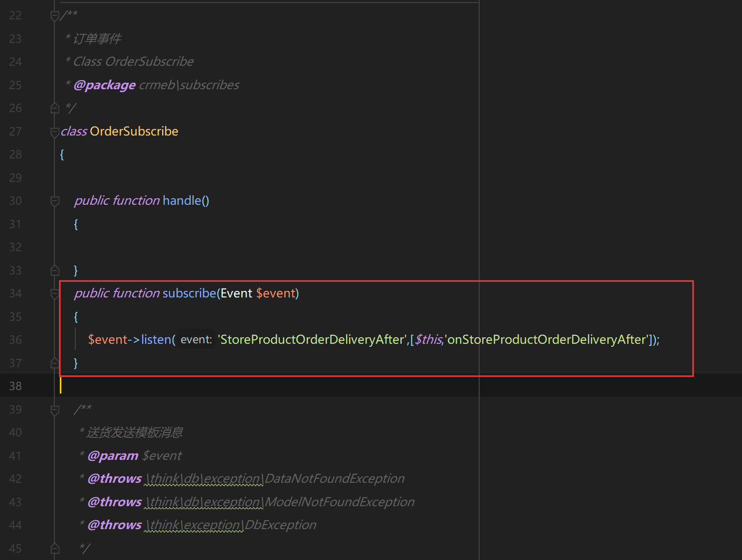Click the public keyword on line 30

[92, 200]
